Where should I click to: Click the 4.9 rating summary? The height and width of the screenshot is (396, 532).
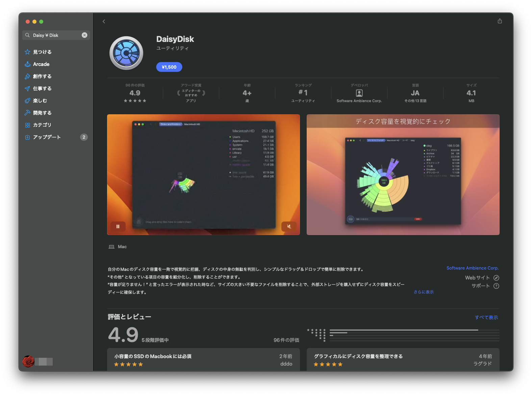135,93
